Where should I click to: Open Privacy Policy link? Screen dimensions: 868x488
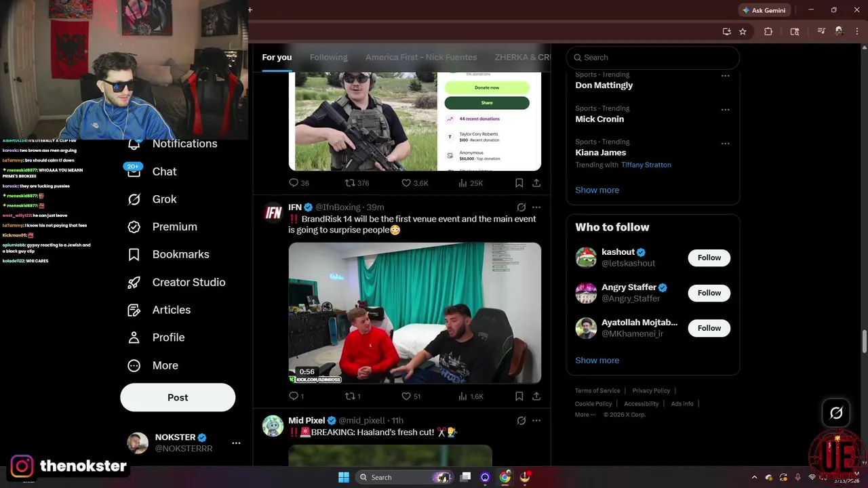click(651, 391)
